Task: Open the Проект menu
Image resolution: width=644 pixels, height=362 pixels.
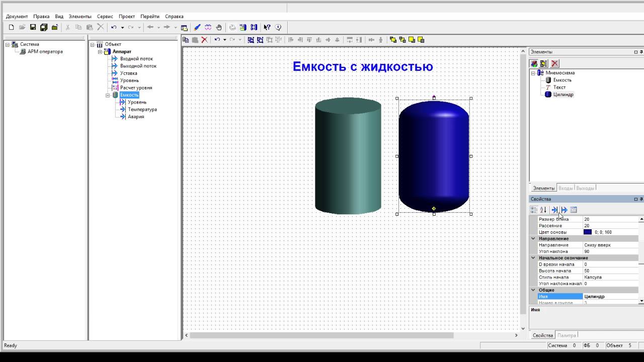Action: click(127, 16)
